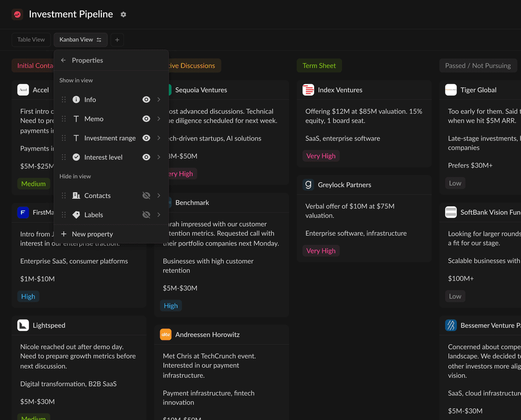Viewport: 521px width, 420px height.
Task: Click the FirstMark logo icon
Action: point(23,212)
